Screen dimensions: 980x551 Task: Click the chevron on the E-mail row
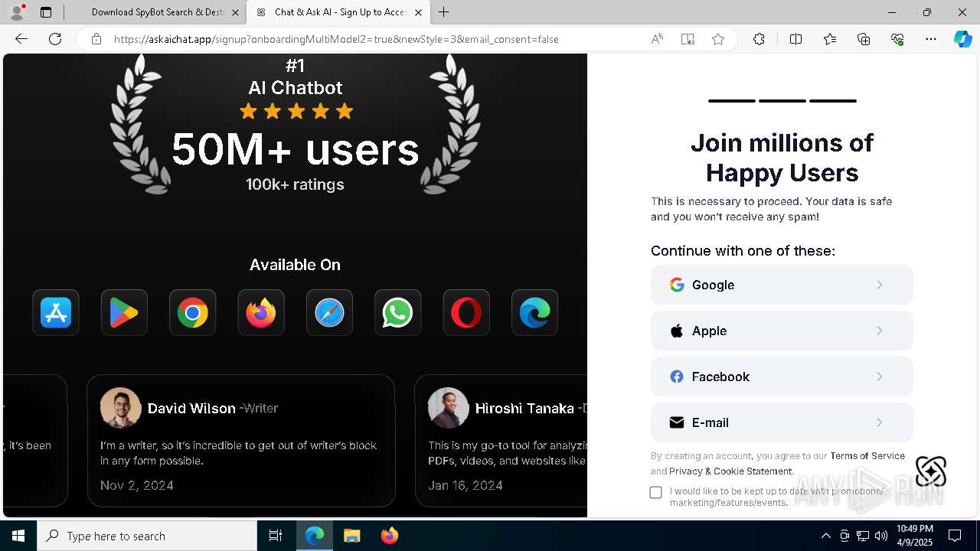pos(880,422)
